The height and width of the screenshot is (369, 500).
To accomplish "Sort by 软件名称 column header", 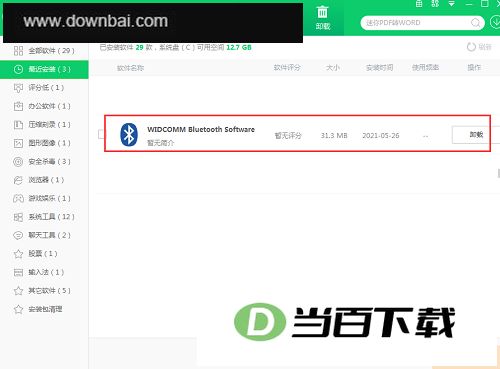I will click(130, 68).
